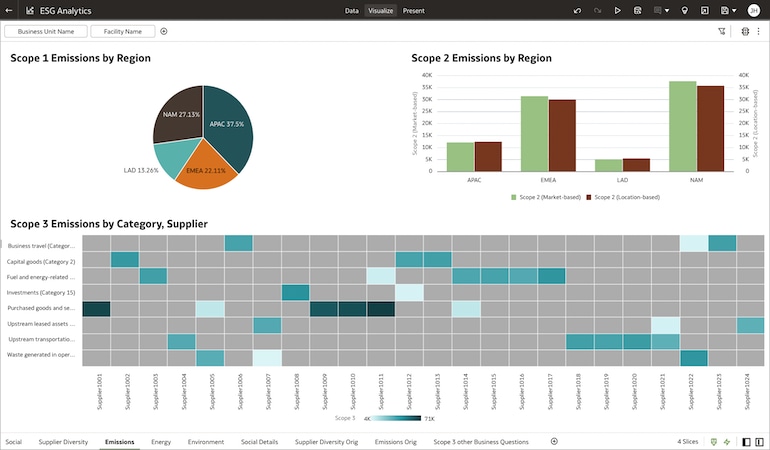
Task: Undo the last edit
Action: [577, 10]
